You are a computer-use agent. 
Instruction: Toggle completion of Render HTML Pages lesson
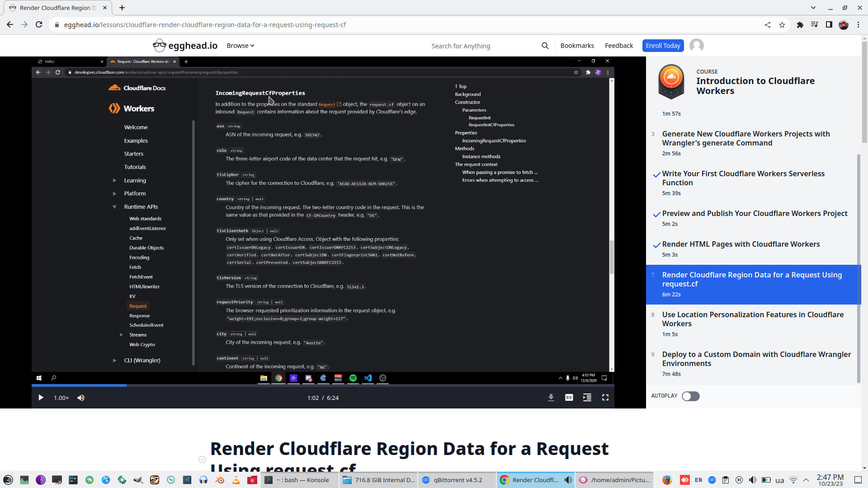pyautogui.click(x=656, y=245)
